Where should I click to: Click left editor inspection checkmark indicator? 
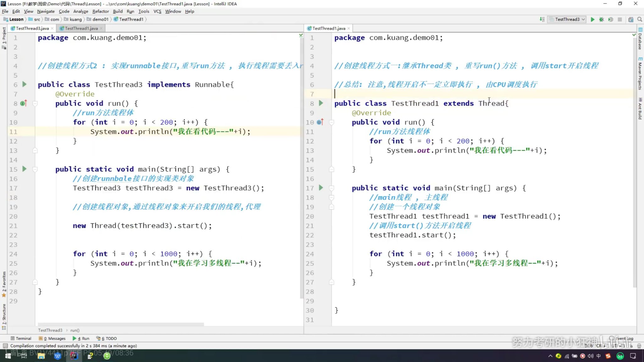(x=301, y=36)
